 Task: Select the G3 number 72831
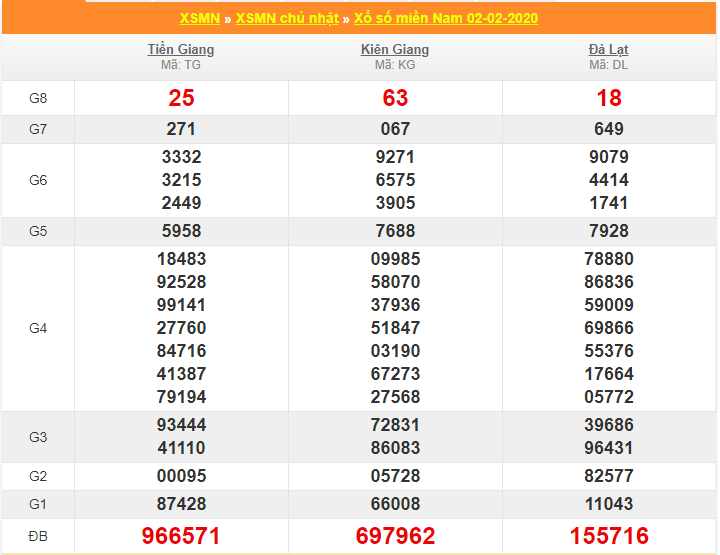(x=395, y=425)
